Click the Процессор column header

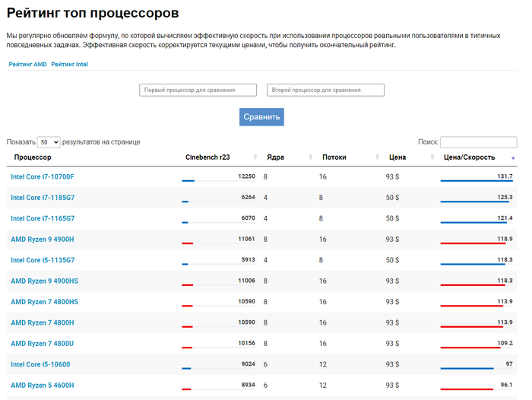(x=33, y=157)
